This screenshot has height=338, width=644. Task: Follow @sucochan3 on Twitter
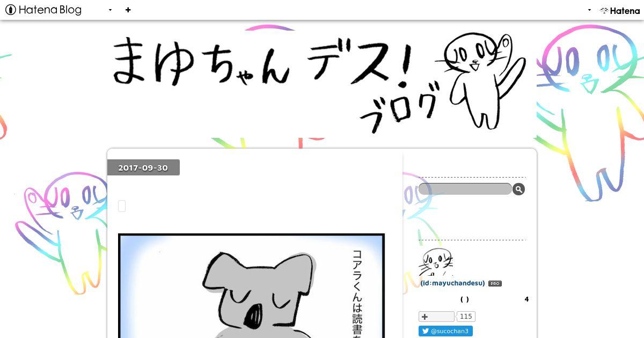[x=445, y=331]
